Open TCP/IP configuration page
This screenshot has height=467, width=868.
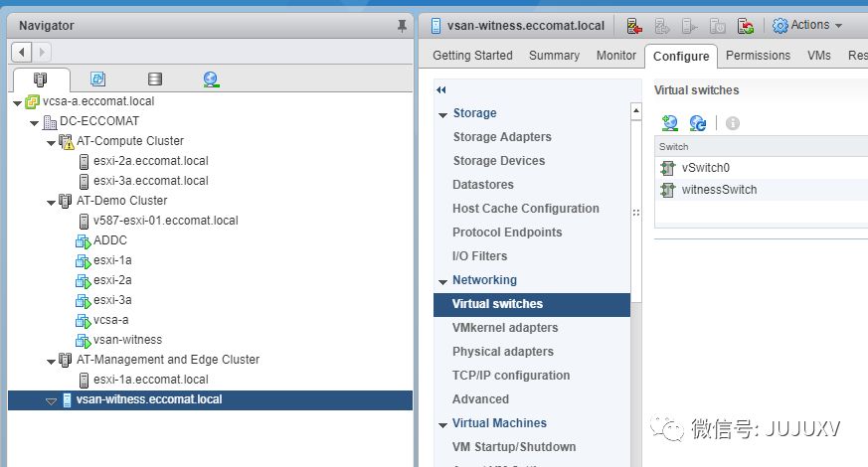pyautogui.click(x=510, y=376)
